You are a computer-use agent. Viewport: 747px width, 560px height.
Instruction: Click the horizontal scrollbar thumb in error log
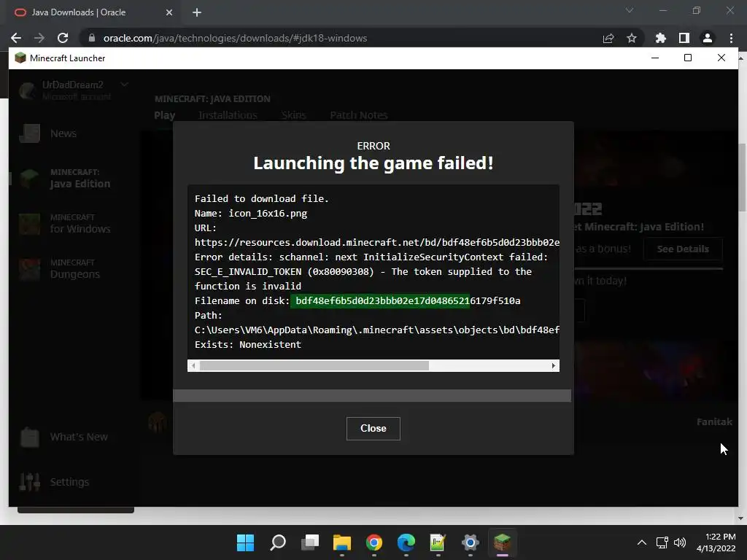[314, 366]
